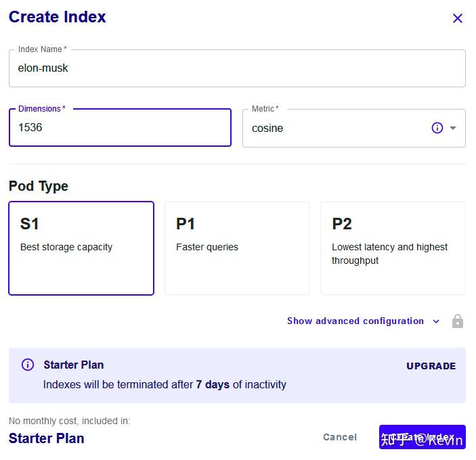Click the Starter Plan banner heading
This screenshot has width=476, height=460.
point(74,365)
